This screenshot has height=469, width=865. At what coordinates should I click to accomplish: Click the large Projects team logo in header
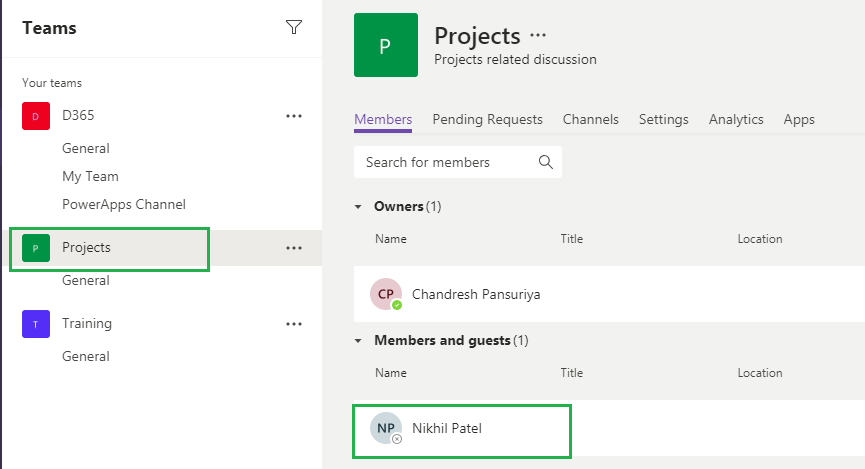point(386,45)
